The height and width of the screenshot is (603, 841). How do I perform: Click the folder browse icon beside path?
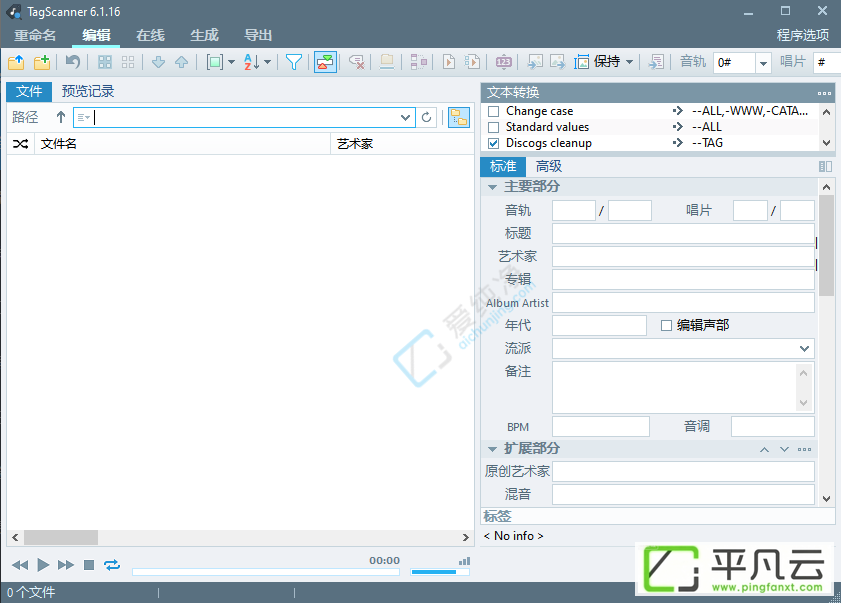click(459, 117)
